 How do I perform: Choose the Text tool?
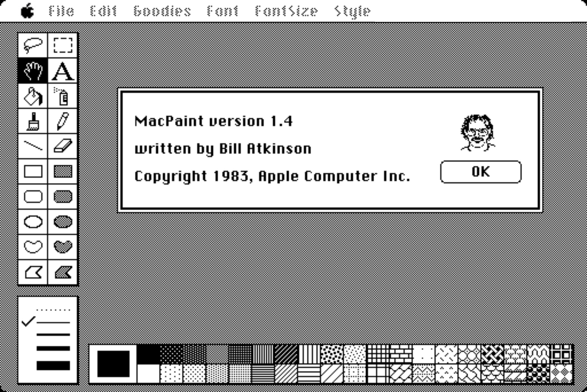coord(63,71)
